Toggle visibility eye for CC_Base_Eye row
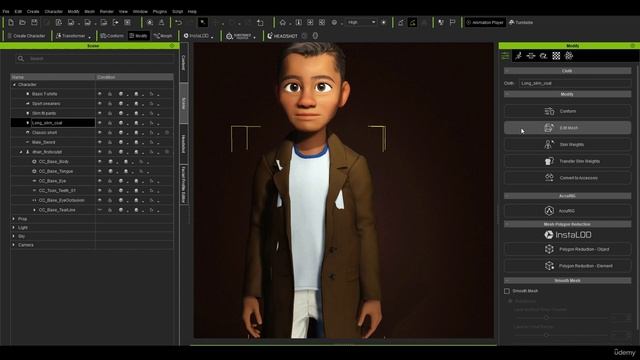The height and width of the screenshot is (360, 640). coord(100,181)
